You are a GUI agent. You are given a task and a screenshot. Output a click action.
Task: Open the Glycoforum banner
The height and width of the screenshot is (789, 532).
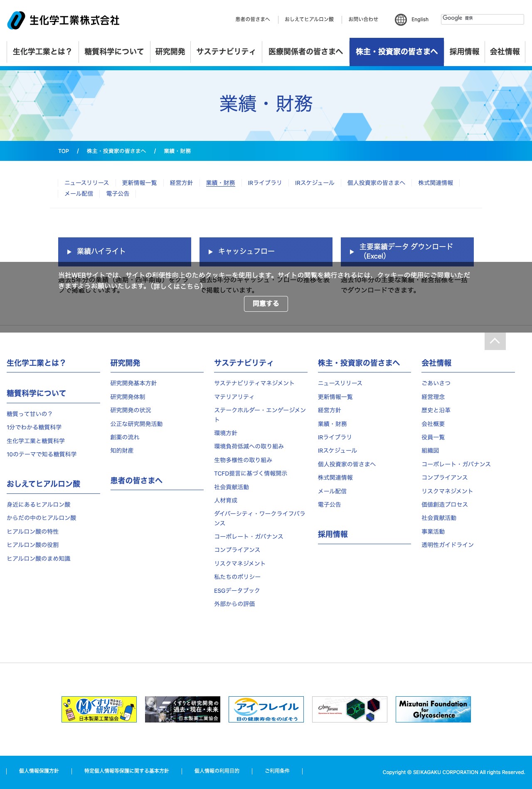(350, 709)
